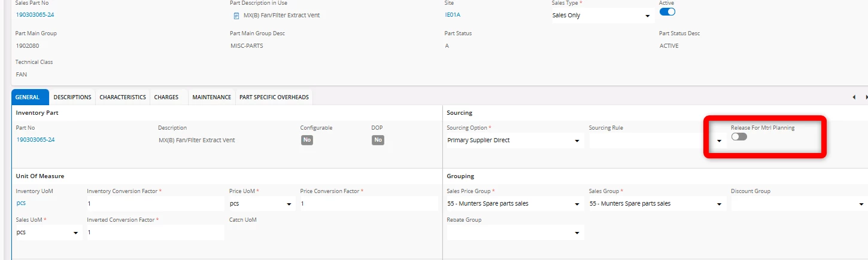Click the document icon beside Part Description in Use
This screenshot has width=868, height=260.
click(236, 15)
